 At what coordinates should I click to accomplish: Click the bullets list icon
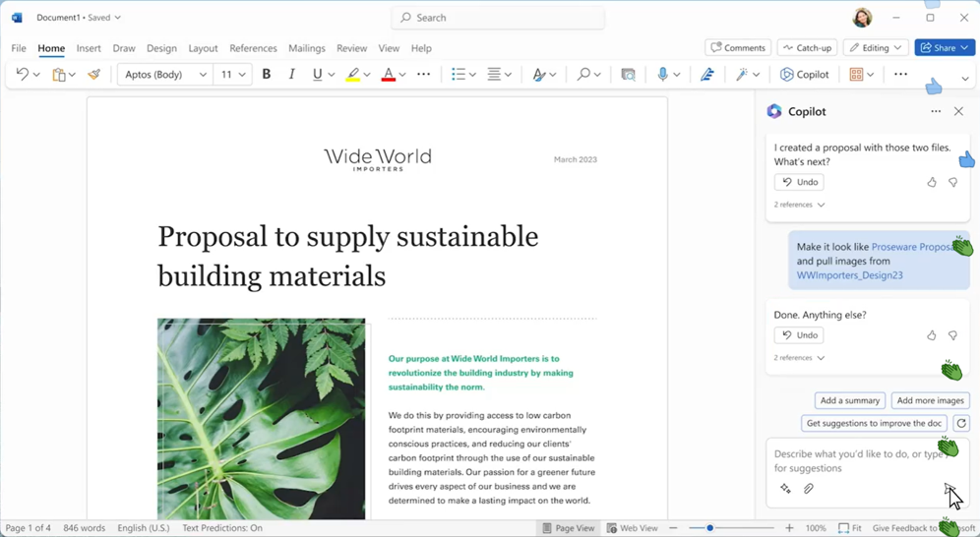coord(458,75)
